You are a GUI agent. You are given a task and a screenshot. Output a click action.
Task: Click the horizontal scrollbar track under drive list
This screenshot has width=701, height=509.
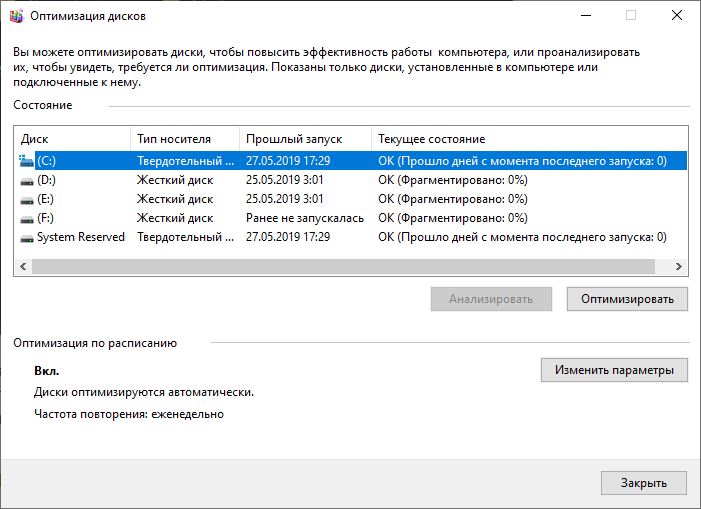point(343,266)
